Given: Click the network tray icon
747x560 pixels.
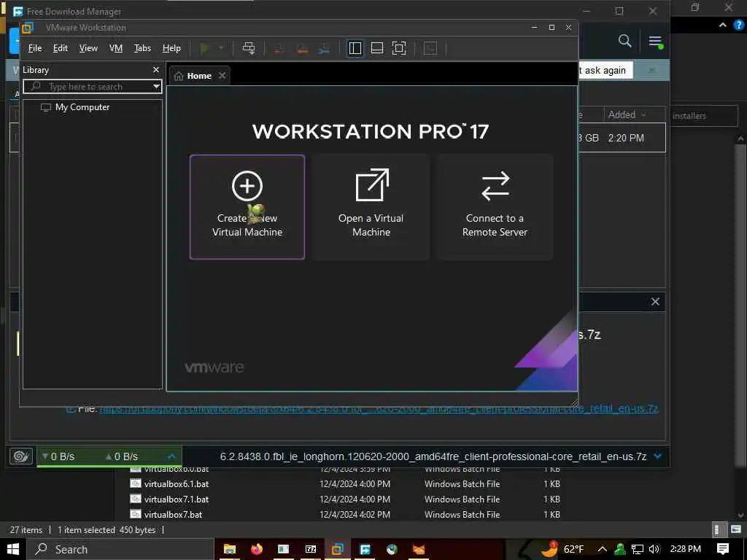Looking at the screenshot, I should (638, 549).
